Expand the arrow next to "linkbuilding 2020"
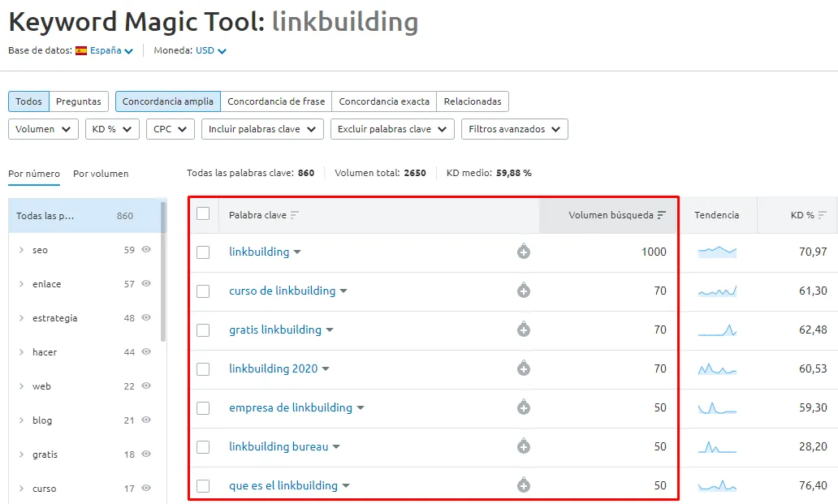Screen dimensions: 838x504 (325, 368)
